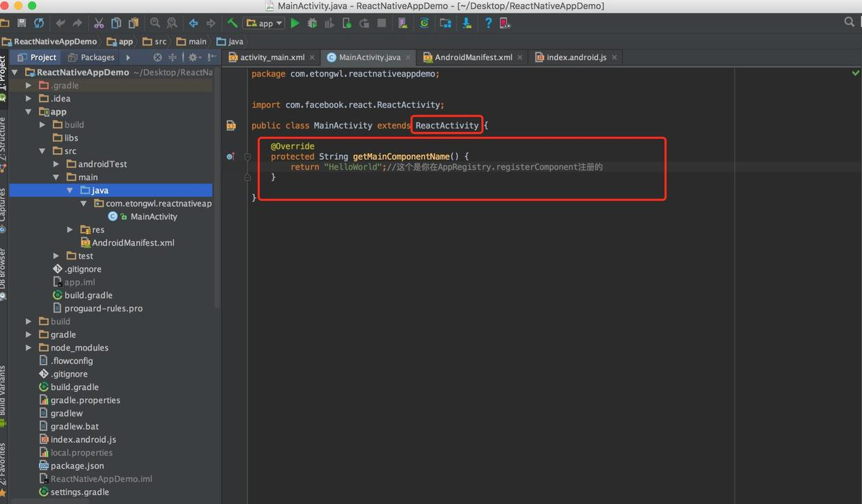862x504 pixels.
Task: Select proguard-rules.pro file in tree
Action: coord(97,308)
